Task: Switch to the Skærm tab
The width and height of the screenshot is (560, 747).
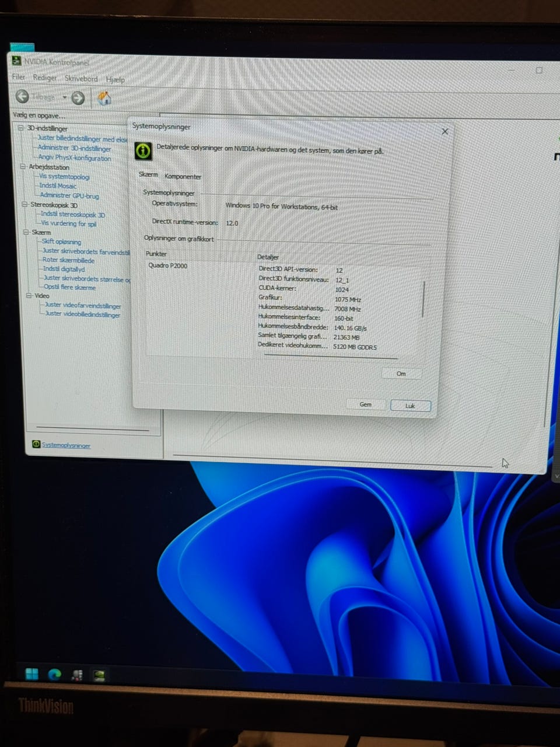Action: click(148, 174)
